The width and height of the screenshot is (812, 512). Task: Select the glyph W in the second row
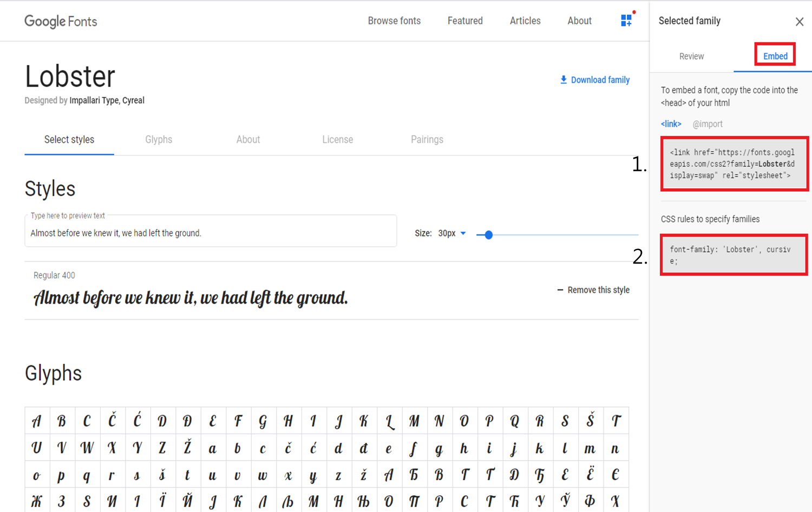pos(87,448)
